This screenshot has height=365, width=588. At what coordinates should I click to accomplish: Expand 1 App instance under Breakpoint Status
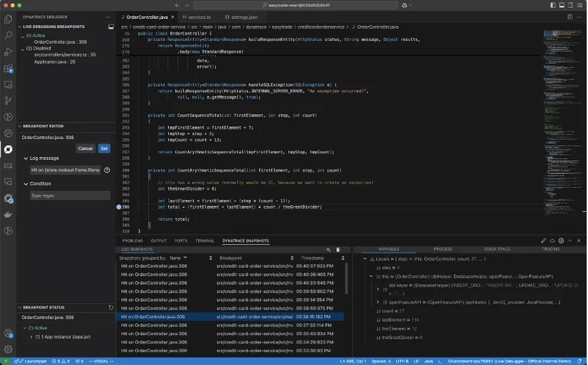point(31,337)
